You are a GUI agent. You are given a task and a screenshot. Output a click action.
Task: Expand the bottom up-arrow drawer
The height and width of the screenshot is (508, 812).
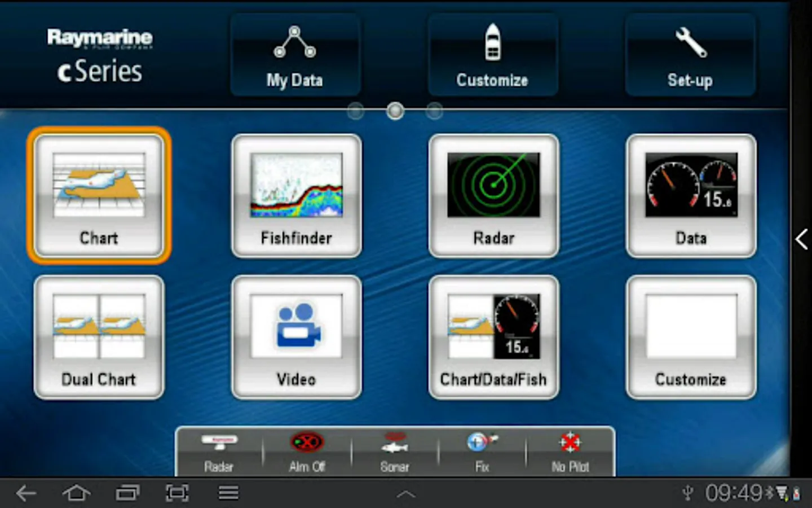pos(406,495)
